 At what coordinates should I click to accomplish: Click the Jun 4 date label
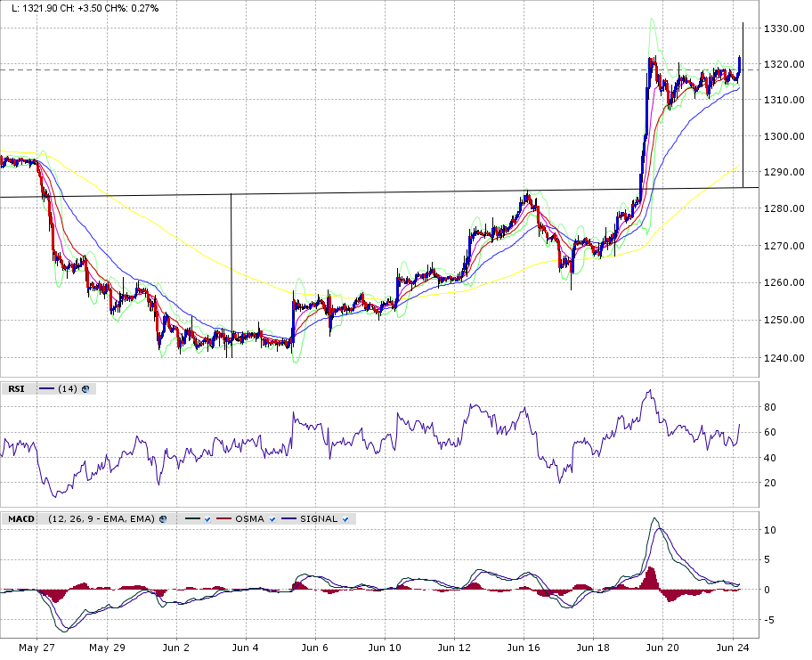click(x=246, y=648)
